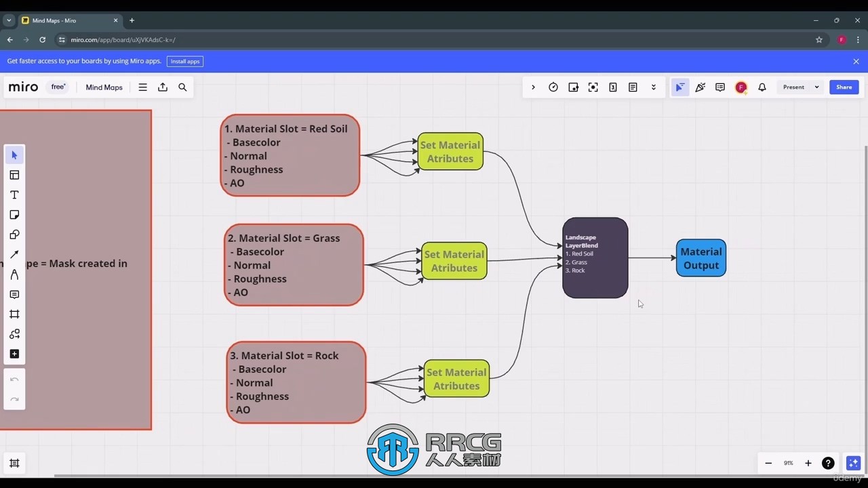
Task: Click the Export board icon
Action: 163,87
